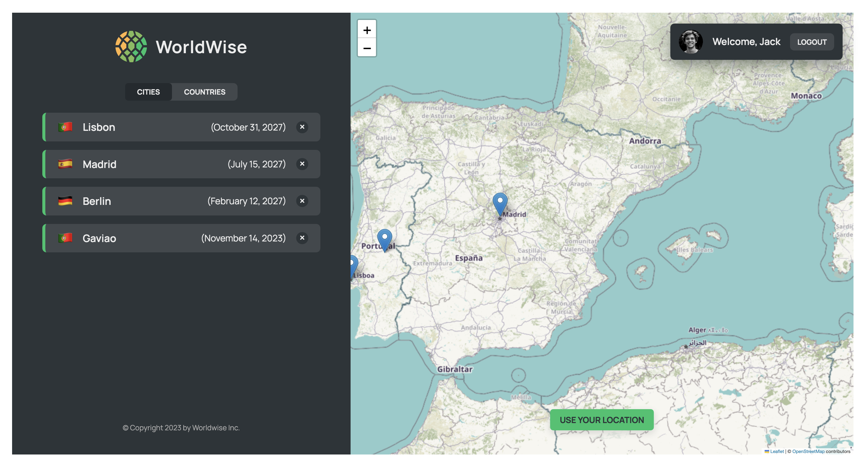Select the Lisbon city list entry
Viewport: 868px width, 469px height.
point(180,127)
